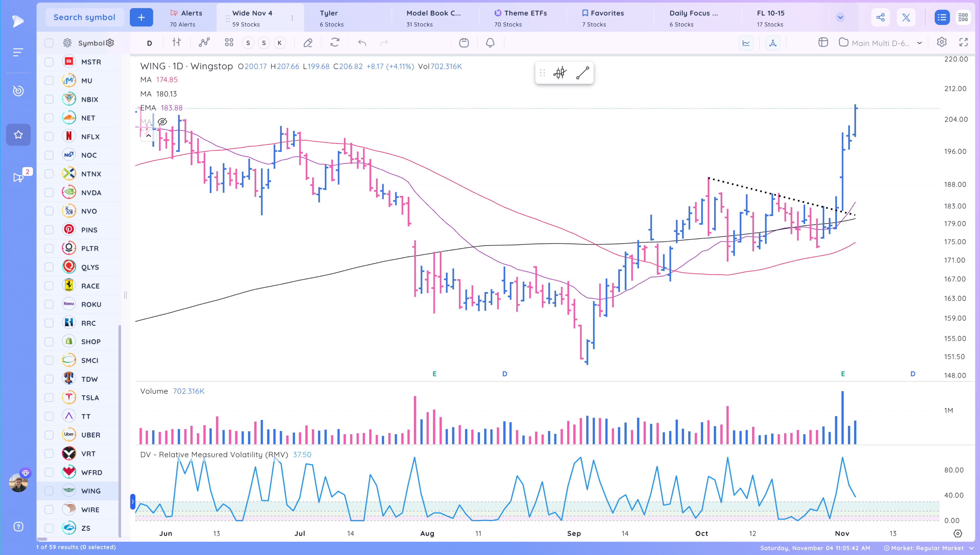The image size is (980, 555).
Task: Click the earnings E marker near November
Action: click(843, 374)
